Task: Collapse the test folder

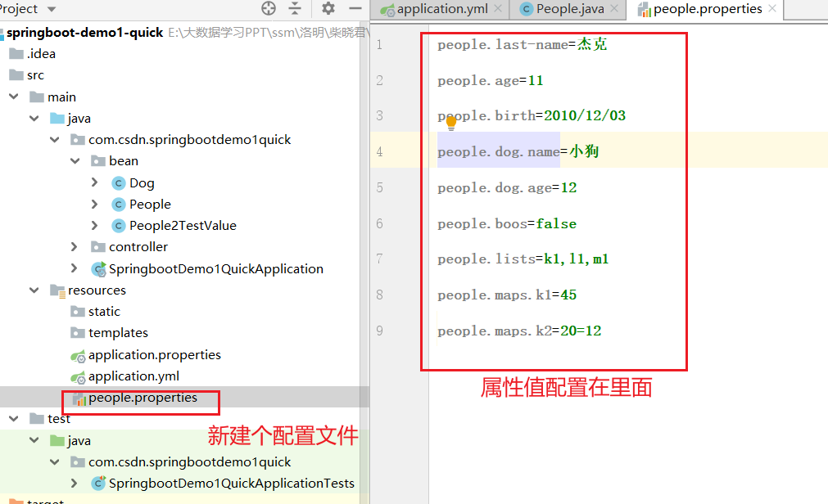Action: pyautogui.click(x=14, y=419)
